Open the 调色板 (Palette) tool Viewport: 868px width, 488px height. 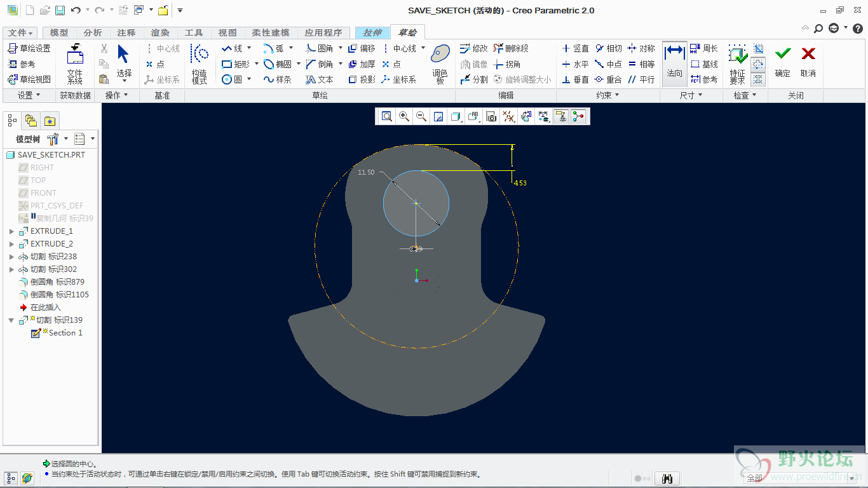point(440,64)
